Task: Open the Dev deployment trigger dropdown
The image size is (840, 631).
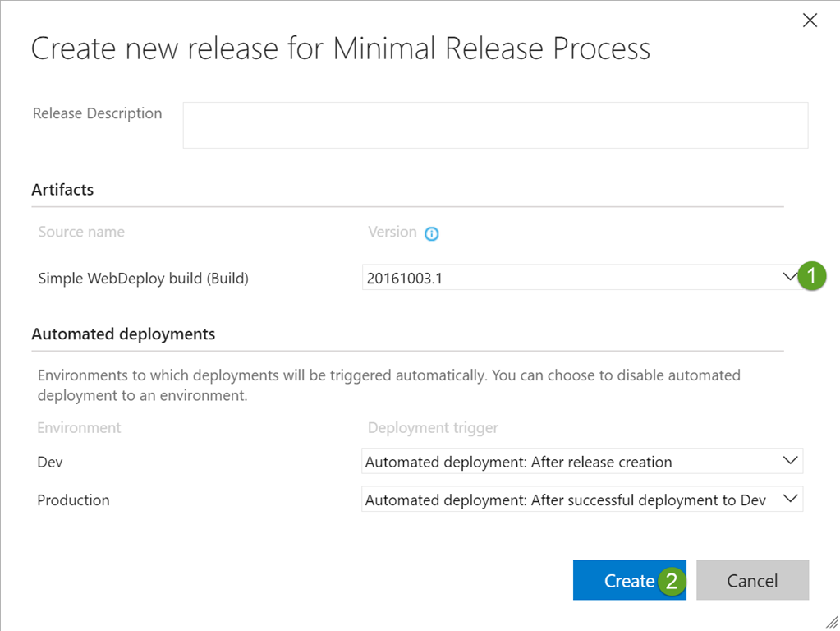Action: [x=581, y=462]
